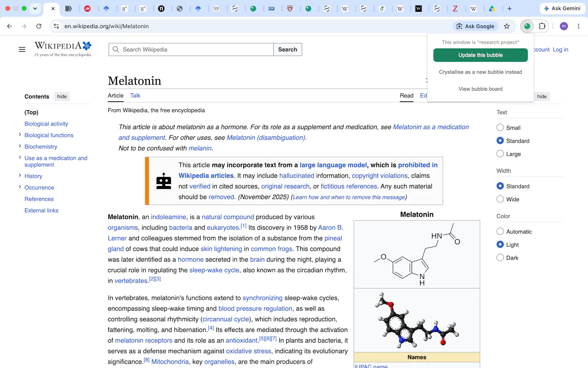This screenshot has width=588, height=368.
Task: Open the Chrome extensions puzzle icon
Action: tap(542, 26)
